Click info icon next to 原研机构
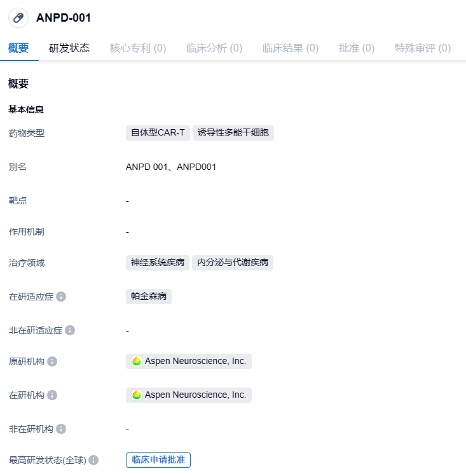This screenshot has height=476, width=466. click(52, 361)
